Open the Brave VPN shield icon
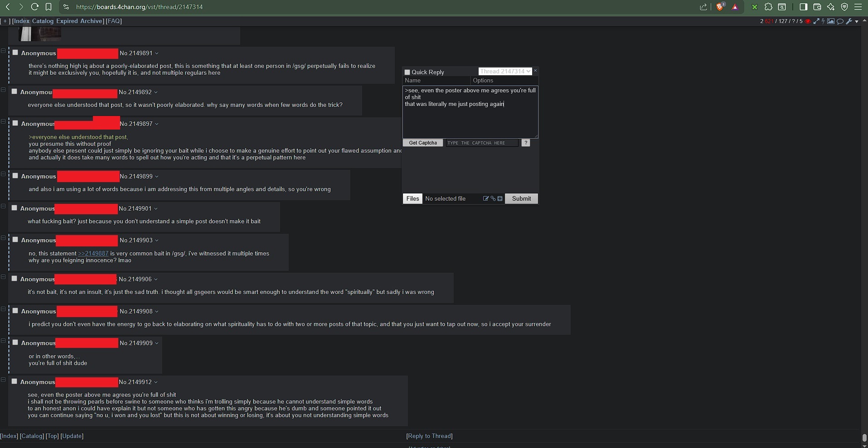Viewport: 868px width, 448px height. (x=844, y=7)
